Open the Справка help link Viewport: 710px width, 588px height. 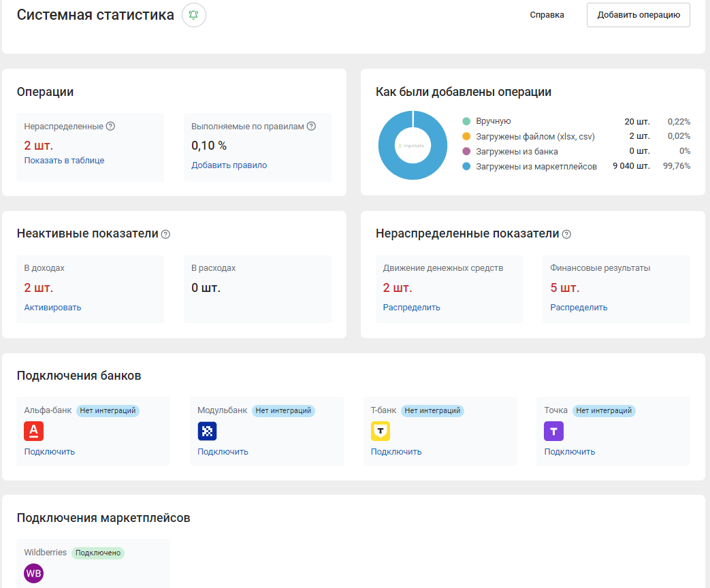click(x=547, y=15)
